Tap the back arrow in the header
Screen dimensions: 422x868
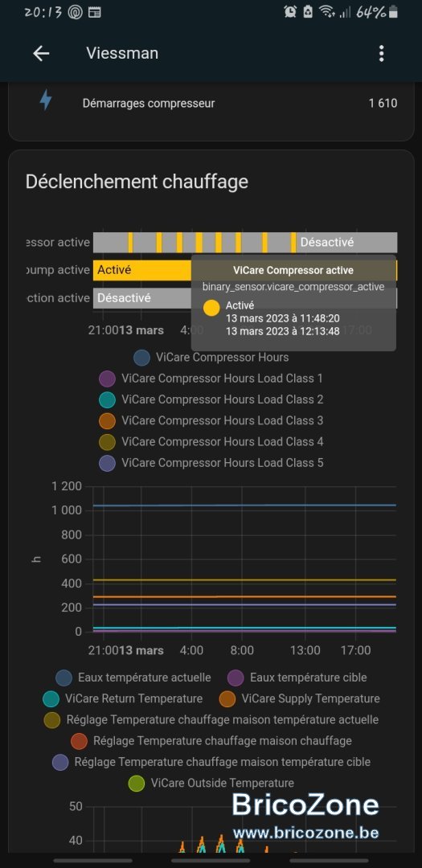pyautogui.click(x=42, y=53)
